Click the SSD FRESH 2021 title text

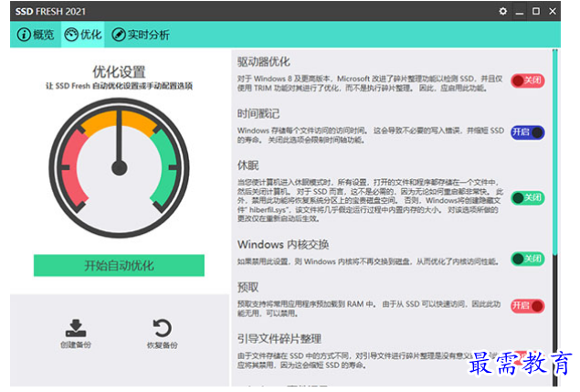[x=50, y=12]
